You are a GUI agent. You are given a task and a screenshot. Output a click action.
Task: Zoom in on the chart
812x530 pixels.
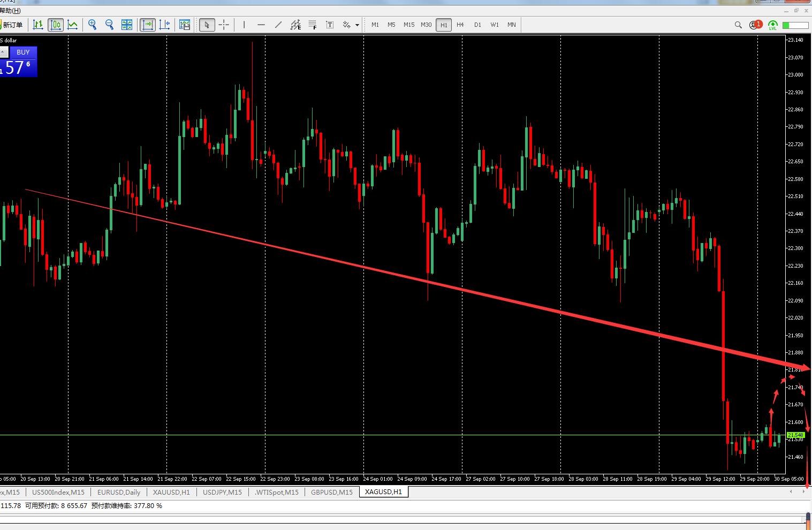93,25
